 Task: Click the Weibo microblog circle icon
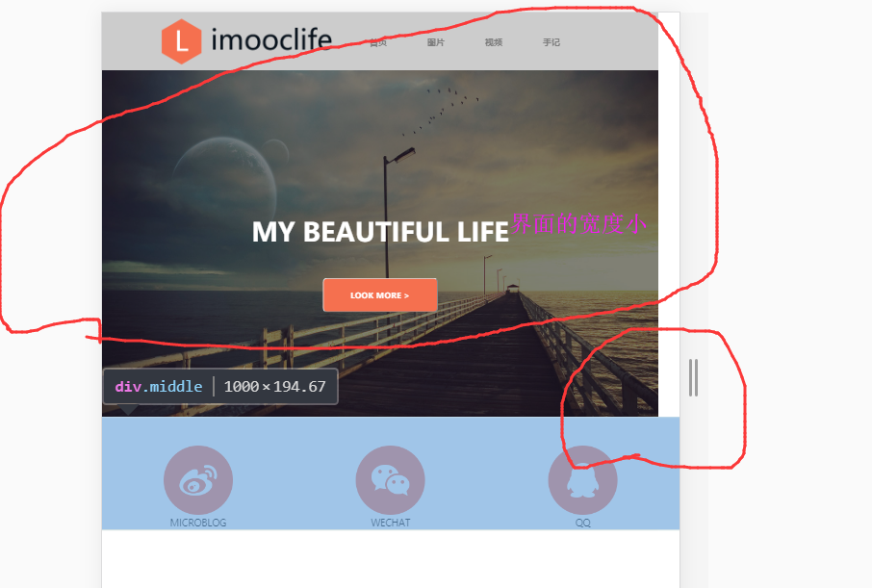[198, 480]
